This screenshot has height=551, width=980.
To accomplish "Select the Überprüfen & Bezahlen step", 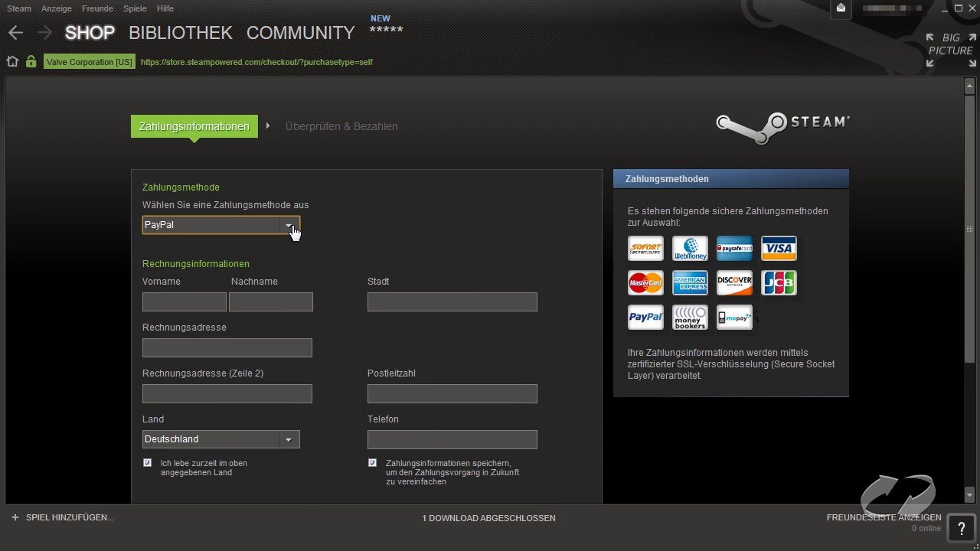I will (341, 126).
